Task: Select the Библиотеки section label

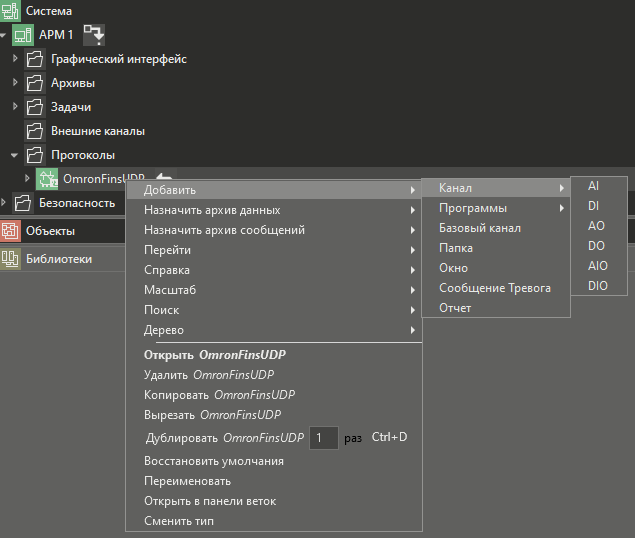Action: pyautogui.click(x=59, y=259)
